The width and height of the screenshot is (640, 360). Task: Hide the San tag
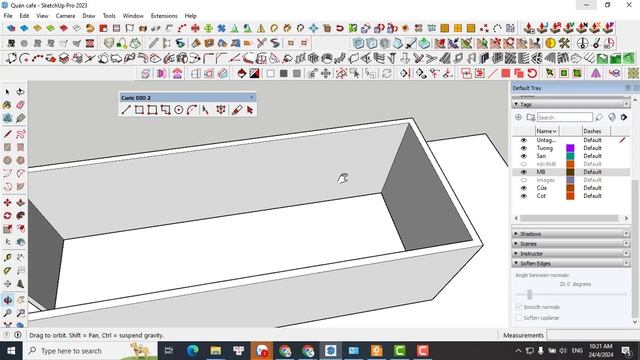[524, 156]
